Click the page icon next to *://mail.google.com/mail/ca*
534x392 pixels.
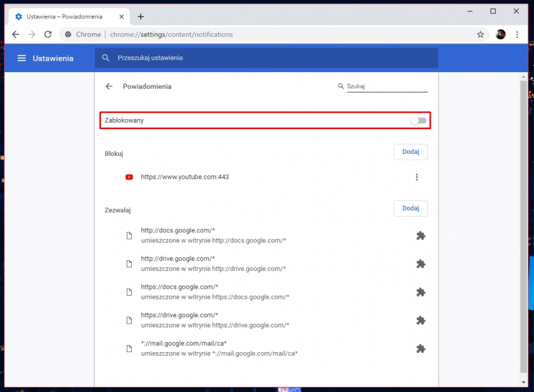coord(129,348)
